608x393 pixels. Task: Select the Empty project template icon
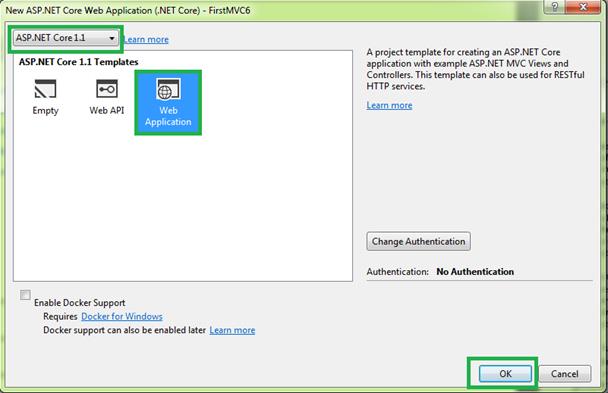coord(45,89)
